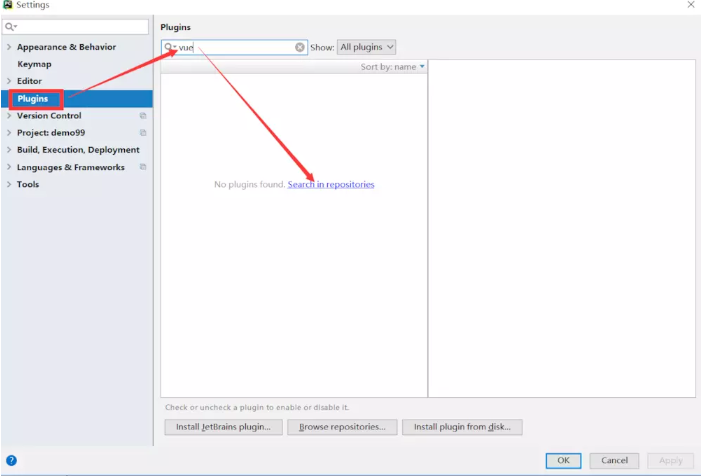Focus the plugin search field containing vue
The image size is (705, 476).
point(234,47)
